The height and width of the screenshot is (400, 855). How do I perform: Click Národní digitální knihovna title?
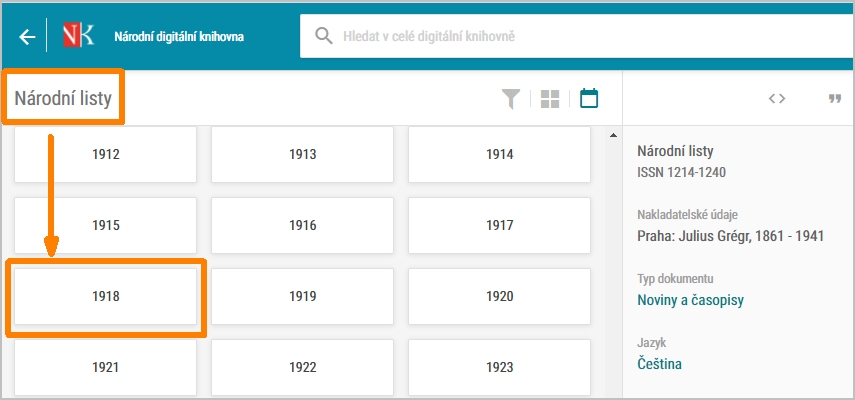coord(179,37)
